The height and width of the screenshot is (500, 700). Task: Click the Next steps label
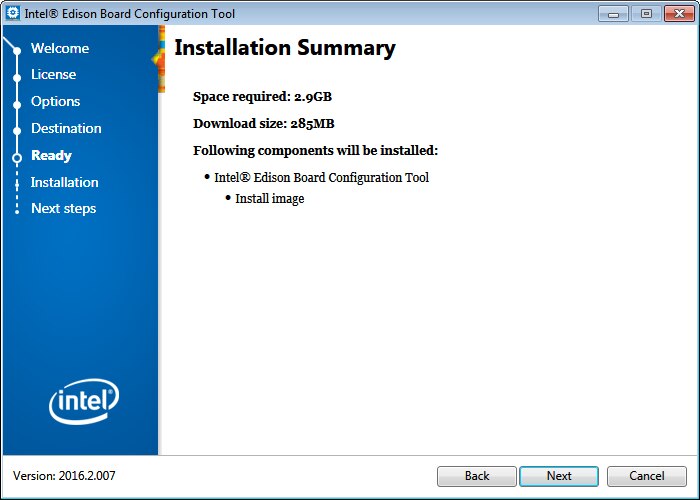pos(63,208)
